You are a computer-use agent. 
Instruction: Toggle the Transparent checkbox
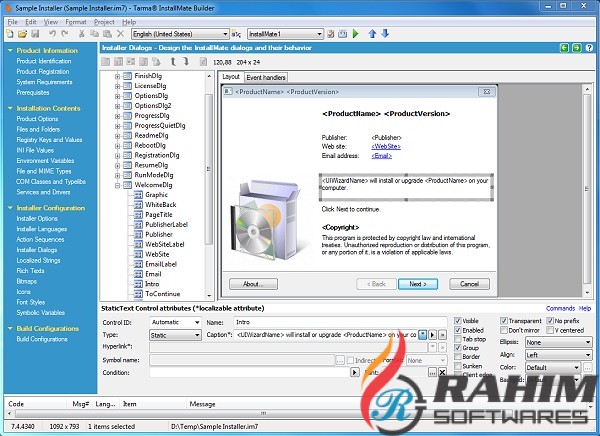[x=504, y=321]
